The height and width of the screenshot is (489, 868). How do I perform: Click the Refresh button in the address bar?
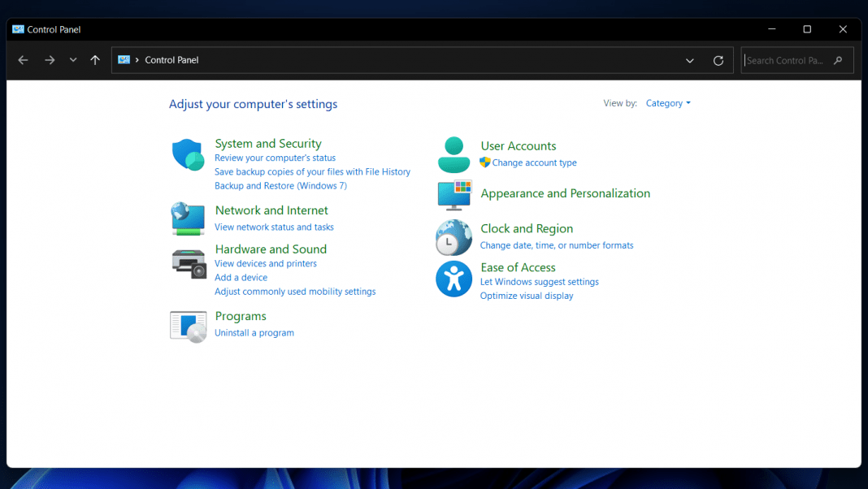click(x=718, y=60)
